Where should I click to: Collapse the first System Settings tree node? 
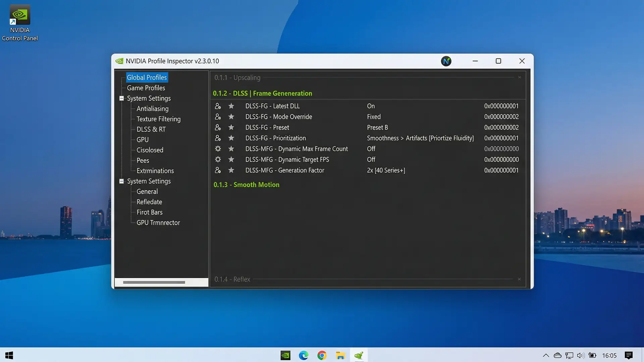(x=121, y=99)
